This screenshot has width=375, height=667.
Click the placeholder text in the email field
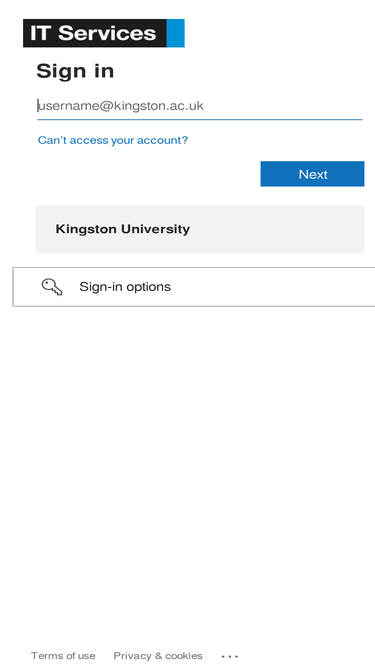click(x=121, y=105)
